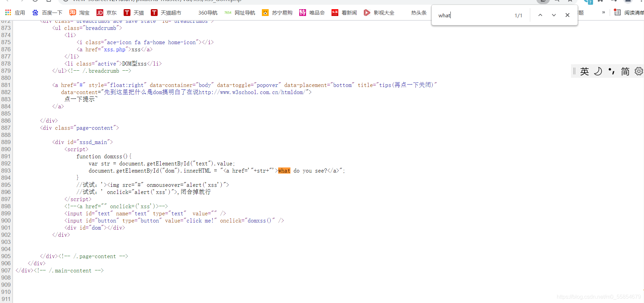This screenshot has width=644, height=303.
Task: Switch IME language via 英 icon
Action: click(585, 71)
